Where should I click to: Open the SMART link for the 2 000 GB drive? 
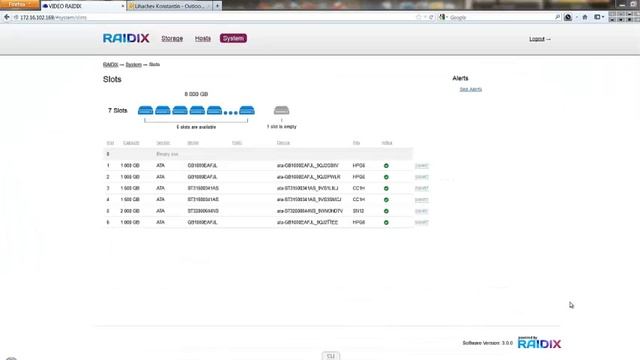[x=421, y=211]
